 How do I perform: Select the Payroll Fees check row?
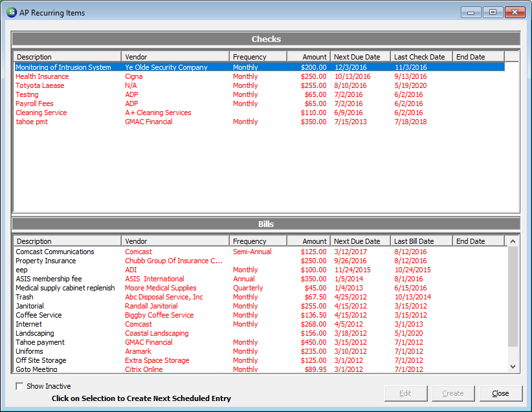260,103
